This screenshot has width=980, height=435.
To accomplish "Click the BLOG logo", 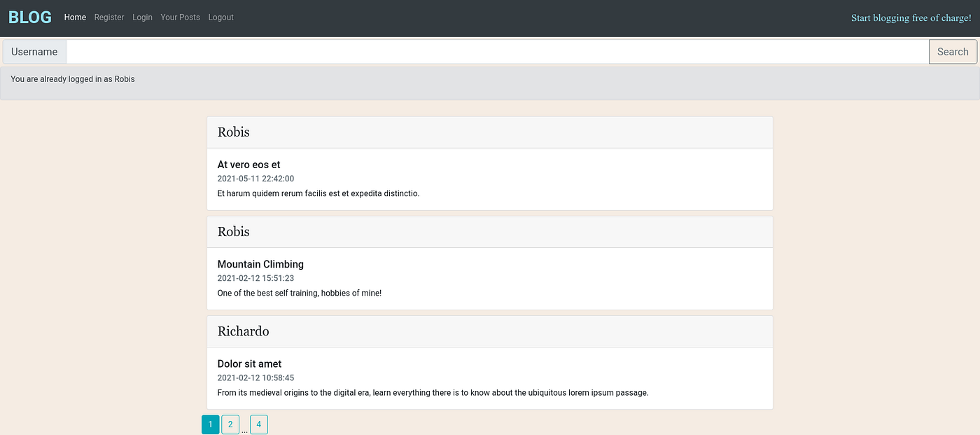I will tap(29, 17).
